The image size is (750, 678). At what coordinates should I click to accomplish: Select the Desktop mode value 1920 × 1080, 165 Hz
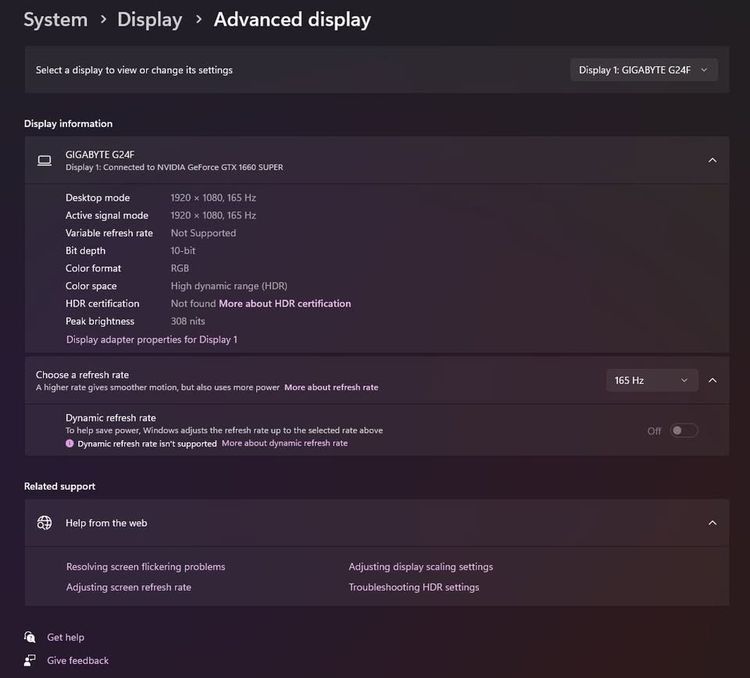(x=213, y=198)
